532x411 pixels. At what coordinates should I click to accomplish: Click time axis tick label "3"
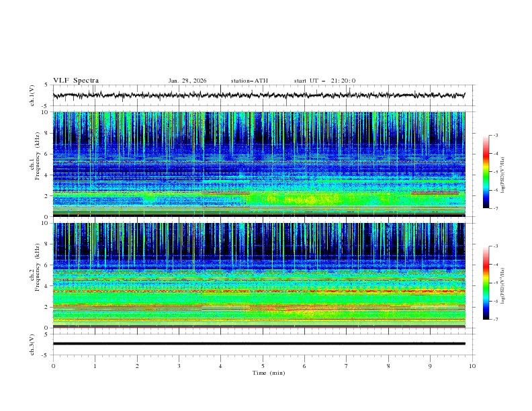point(179,366)
